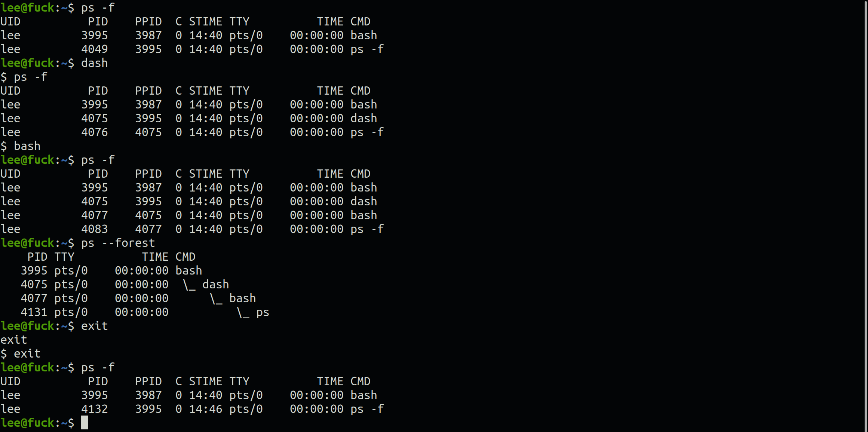
Task: Click the terminal's right edge scrollbar
Action: pyautogui.click(x=867, y=216)
